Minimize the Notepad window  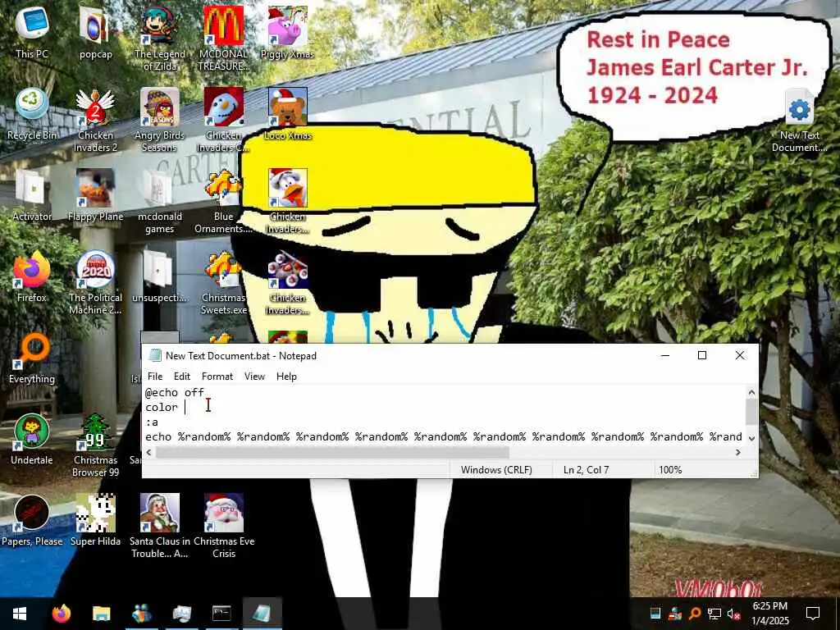click(x=665, y=355)
